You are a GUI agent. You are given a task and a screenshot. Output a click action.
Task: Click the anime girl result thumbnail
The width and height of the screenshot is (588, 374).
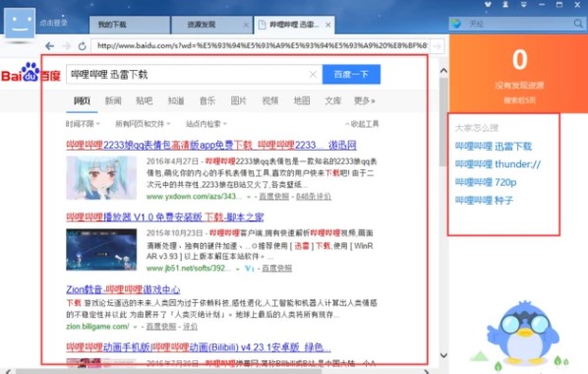[x=101, y=178]
